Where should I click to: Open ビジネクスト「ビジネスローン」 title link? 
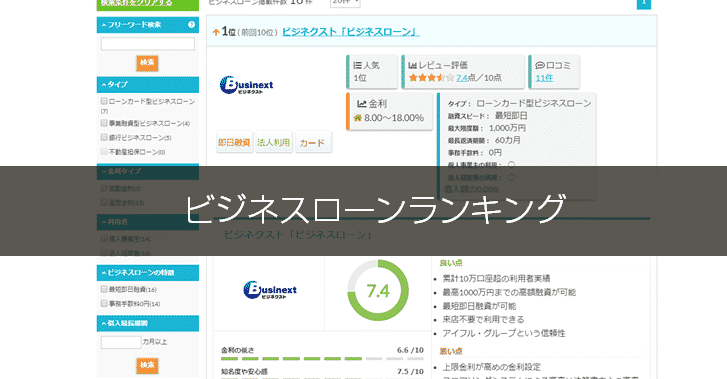(x=350, y=32)
